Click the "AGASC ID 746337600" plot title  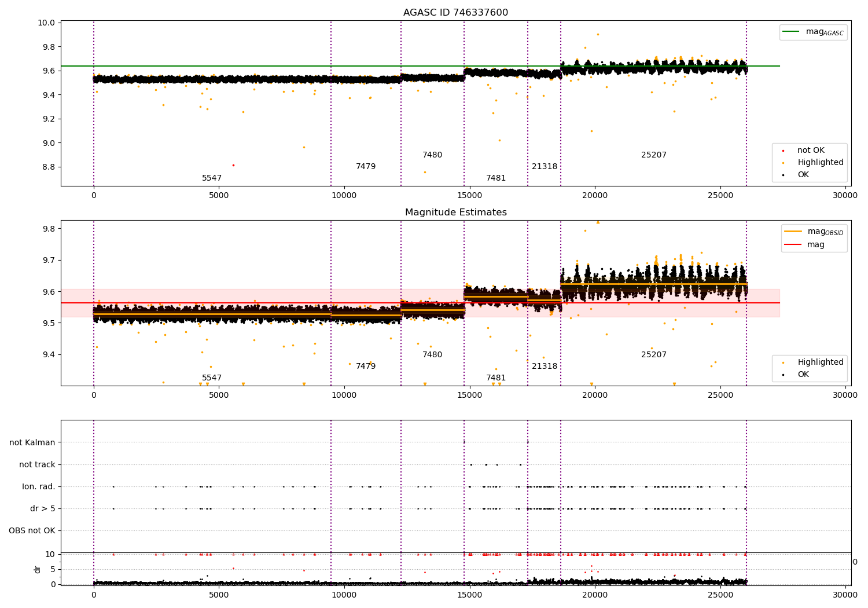(455, 13)
